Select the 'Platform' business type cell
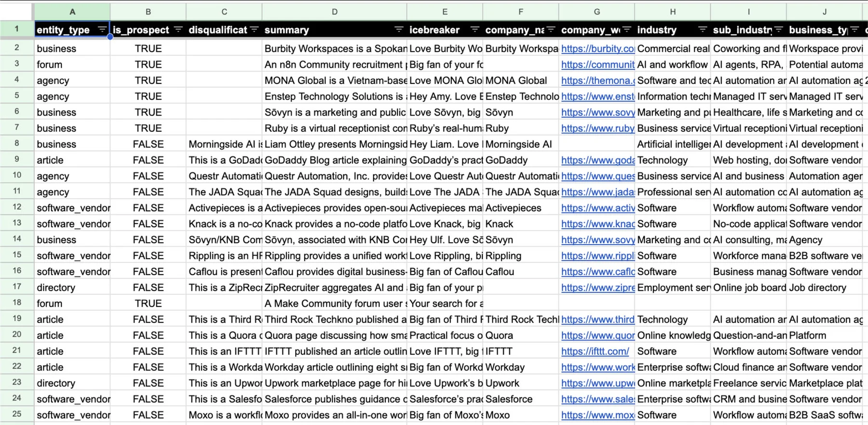Image resolution: width=868 pixels, height=425 pixels. coord(825,335)
